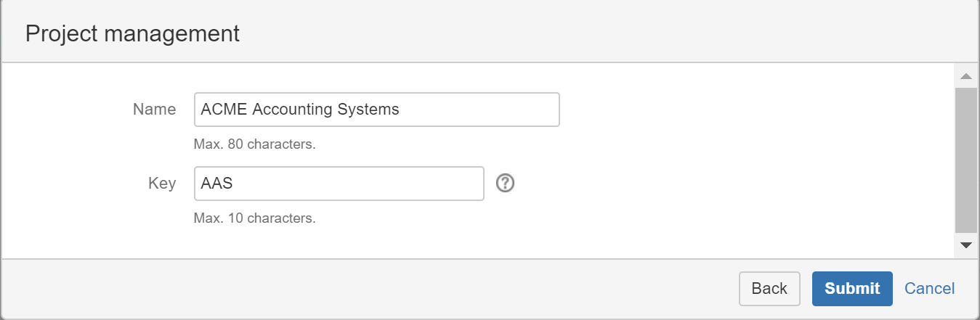Click the 'Max. 80 characters.' hint text

[254, 144]
